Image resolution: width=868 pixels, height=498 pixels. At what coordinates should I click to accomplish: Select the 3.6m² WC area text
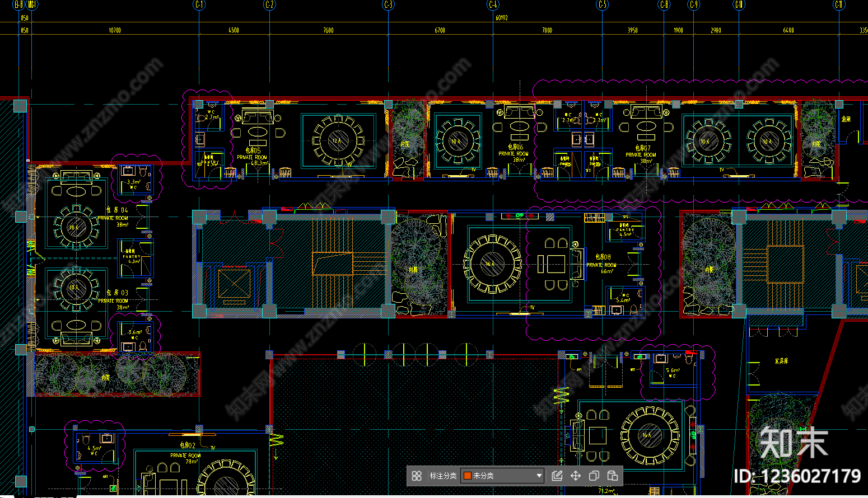pos(134,332)
